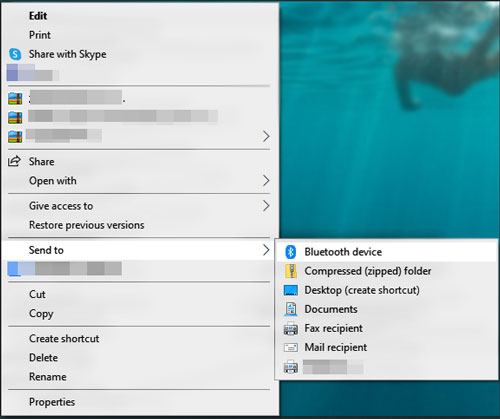Click the Share arrow icon
Viewport: 500px width, 419px height.
click(x=14, y=161)
